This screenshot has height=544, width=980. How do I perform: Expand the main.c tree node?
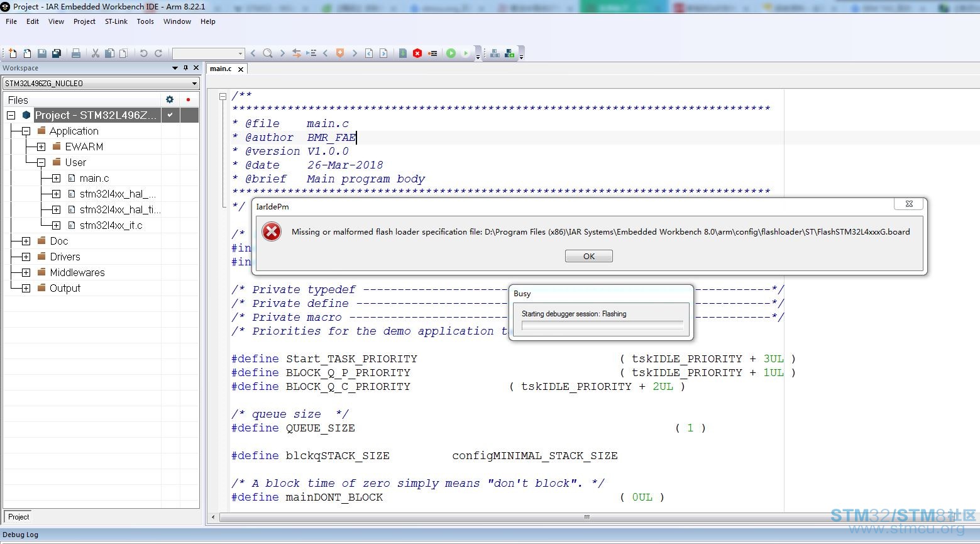pos(56,178)
